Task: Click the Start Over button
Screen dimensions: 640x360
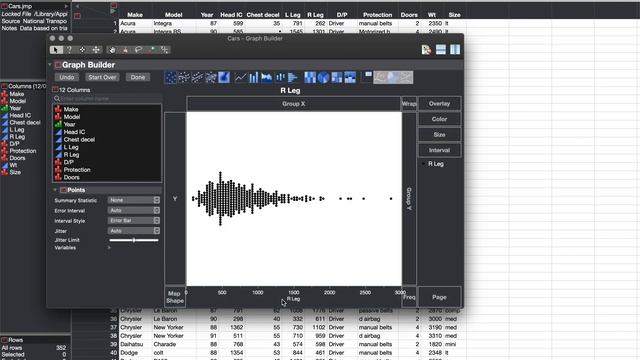Action: [102, 77]
